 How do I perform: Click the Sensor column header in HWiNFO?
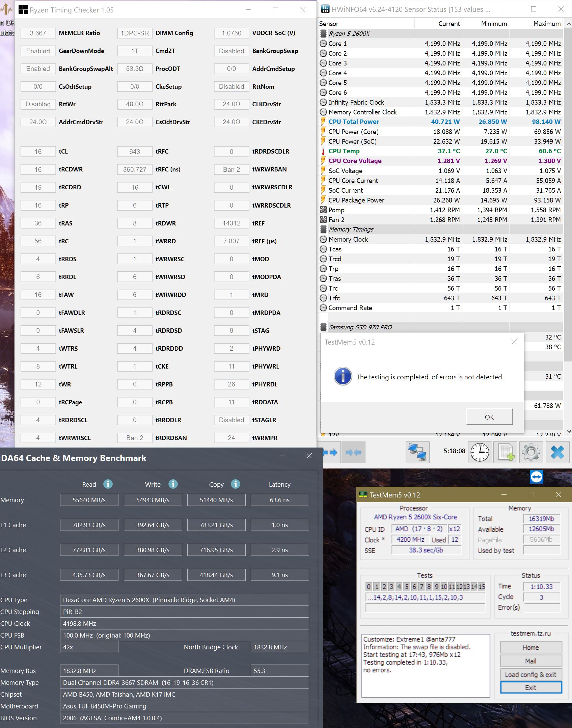click(366, 24)
